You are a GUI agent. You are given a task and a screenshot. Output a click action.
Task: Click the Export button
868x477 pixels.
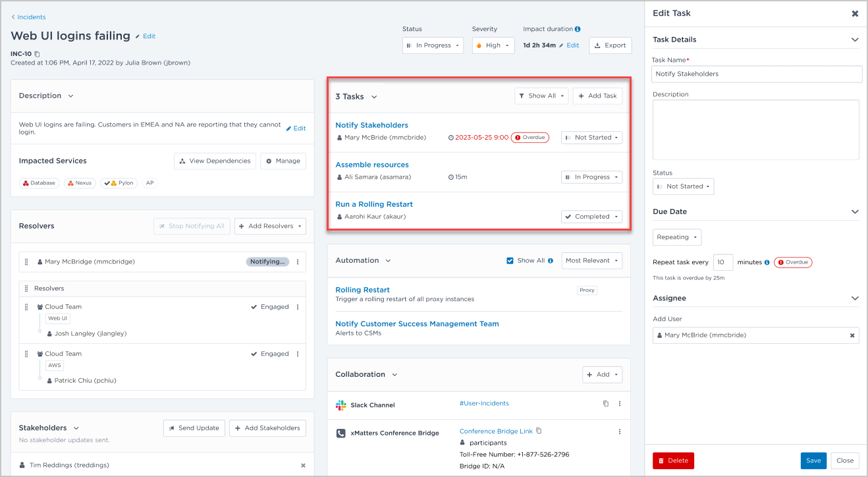tap(610, 45)
